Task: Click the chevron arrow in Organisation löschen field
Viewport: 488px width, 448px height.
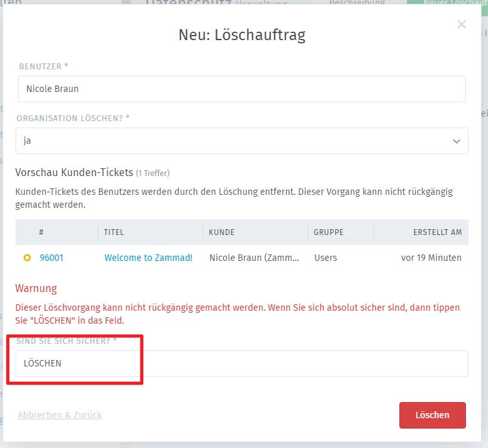Action: 456,141
